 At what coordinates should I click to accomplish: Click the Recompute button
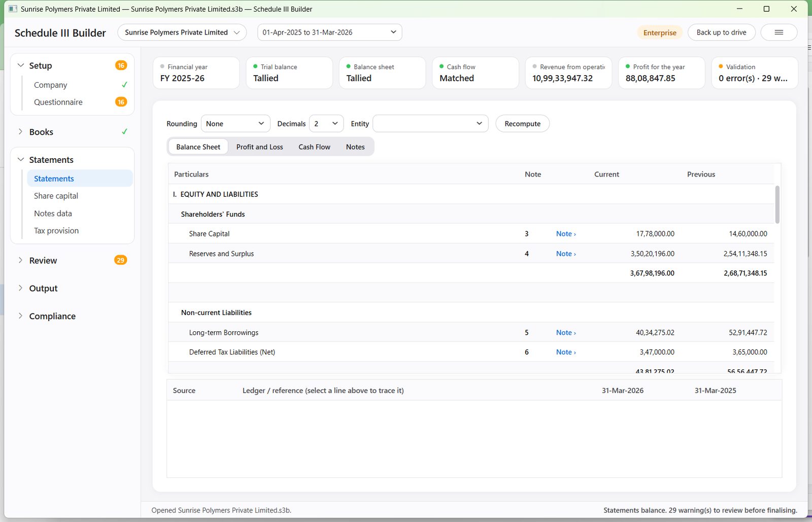[522, 124]
